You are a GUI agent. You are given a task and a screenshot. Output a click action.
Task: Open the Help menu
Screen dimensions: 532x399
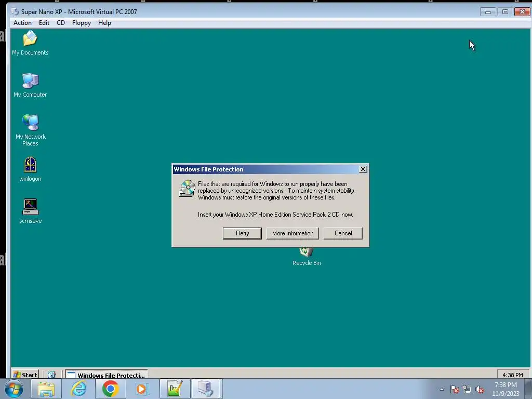[x=104, y=23]
